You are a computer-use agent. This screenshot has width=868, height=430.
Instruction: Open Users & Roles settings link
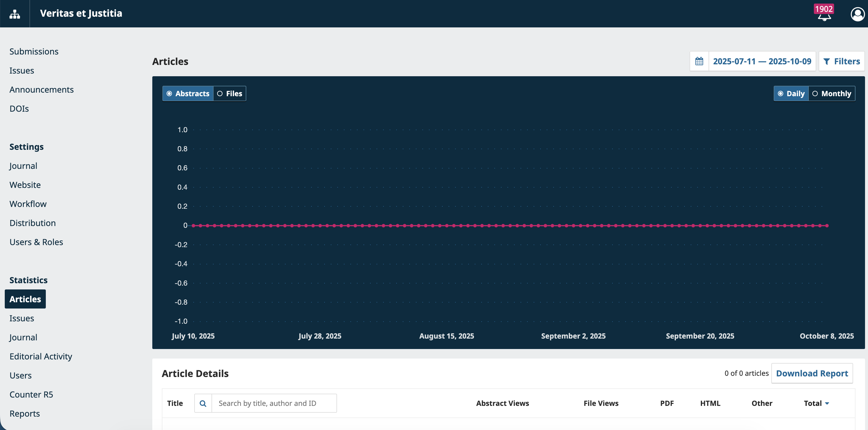pos(36,242)
